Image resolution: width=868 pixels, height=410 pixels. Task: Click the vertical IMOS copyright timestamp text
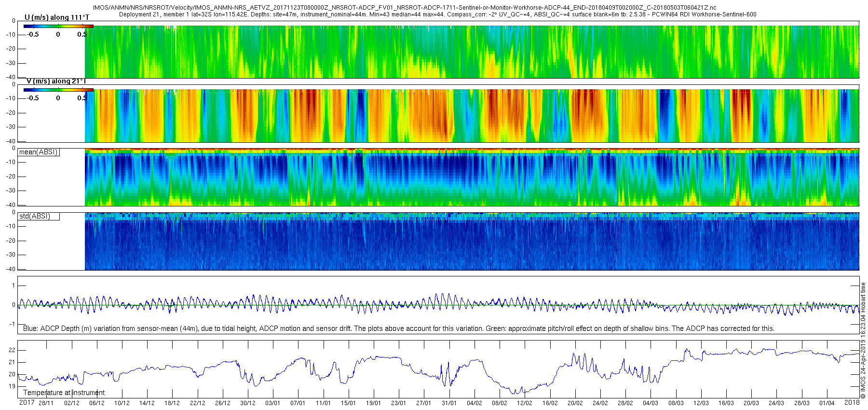[x=863, y=340]
